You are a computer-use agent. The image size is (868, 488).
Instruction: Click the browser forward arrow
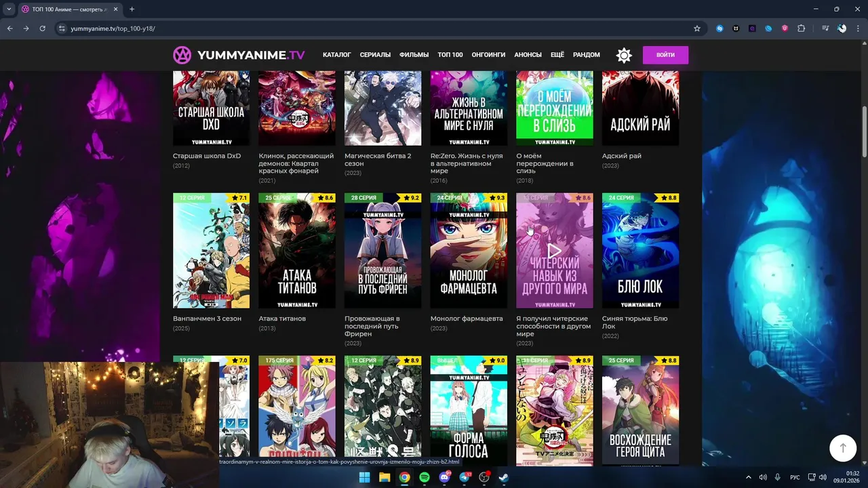[x=26, y=28]
